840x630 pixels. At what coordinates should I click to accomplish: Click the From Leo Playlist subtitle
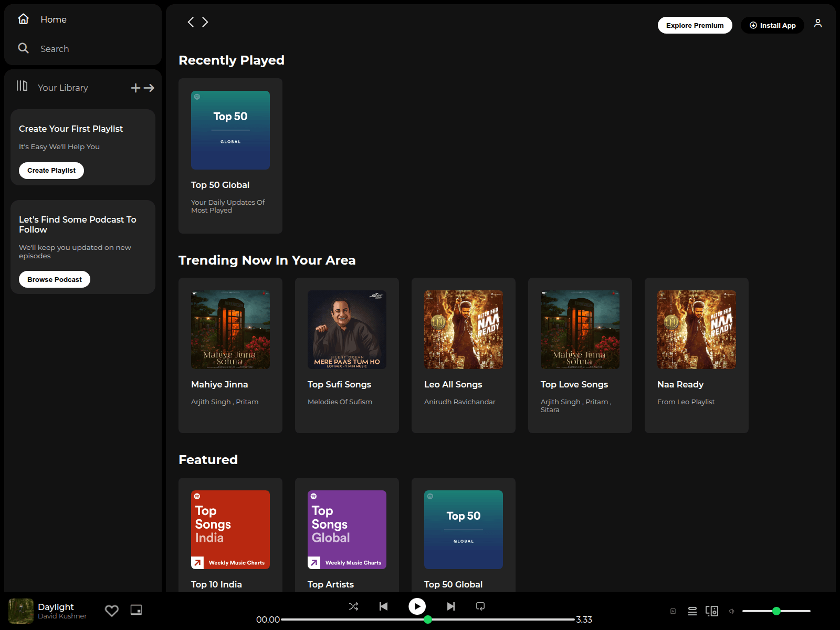(x=686, y=402)
